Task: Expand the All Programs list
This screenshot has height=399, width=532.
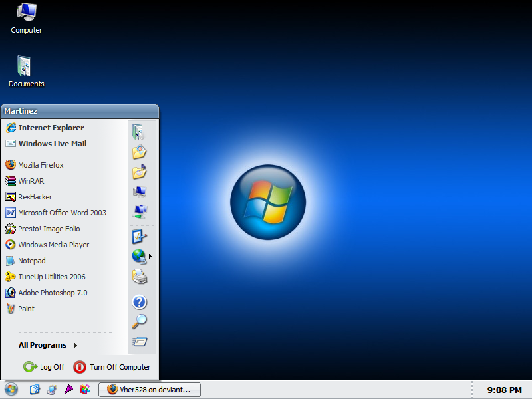Action: pos(48,345)
